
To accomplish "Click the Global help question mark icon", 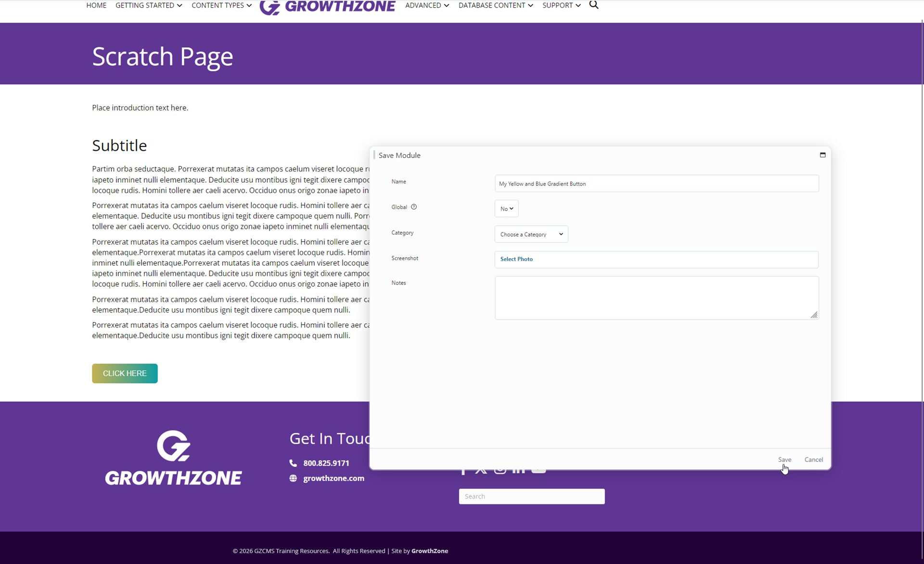I will (413, 207).
